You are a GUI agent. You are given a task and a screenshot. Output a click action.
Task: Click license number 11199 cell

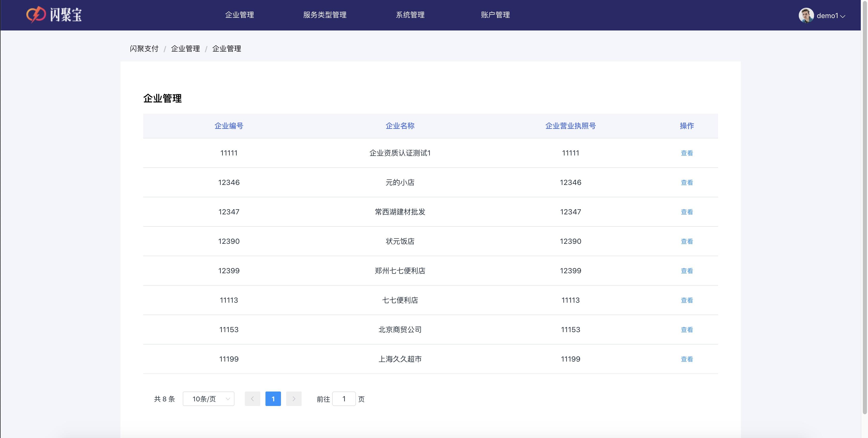570,359
